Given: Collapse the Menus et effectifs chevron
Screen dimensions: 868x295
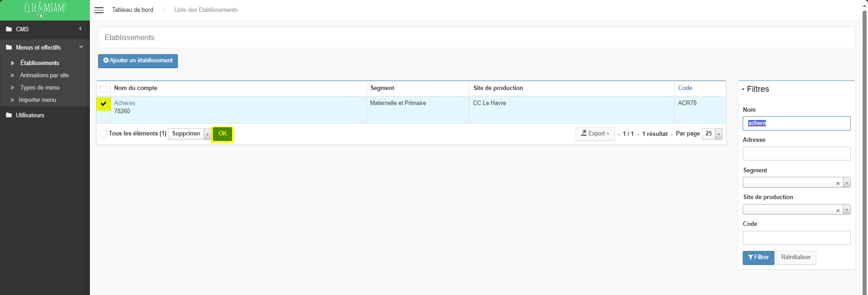Looking at the screenshot, I should [81, 47].
